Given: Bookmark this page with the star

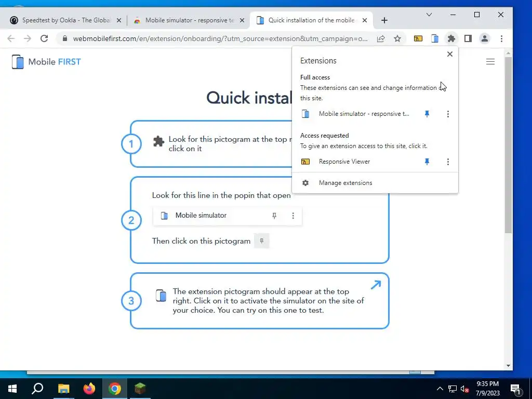Looking at the screenshot, I should click(397, 38).
